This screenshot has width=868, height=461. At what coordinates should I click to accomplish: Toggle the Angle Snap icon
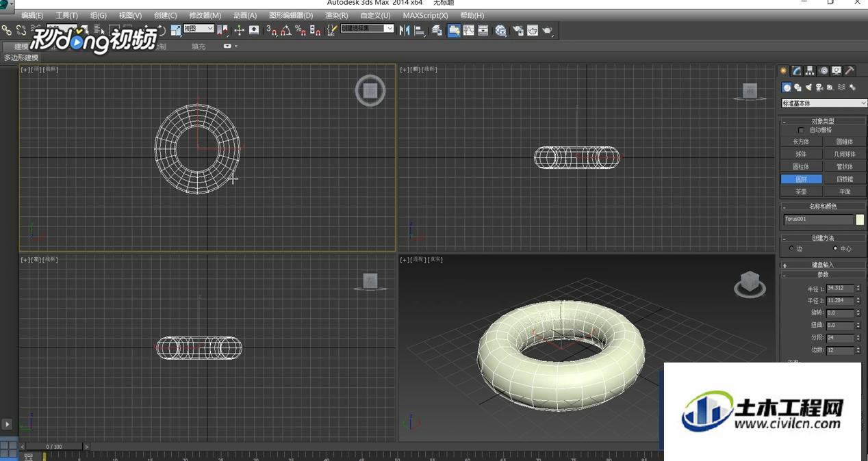click(285, 30)
